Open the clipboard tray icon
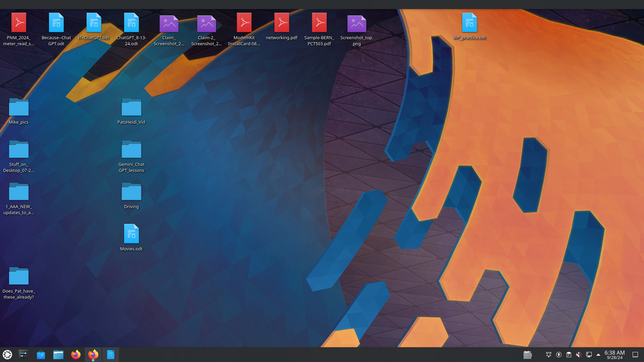This screenshot has height=362, width=644. [569, 354]
